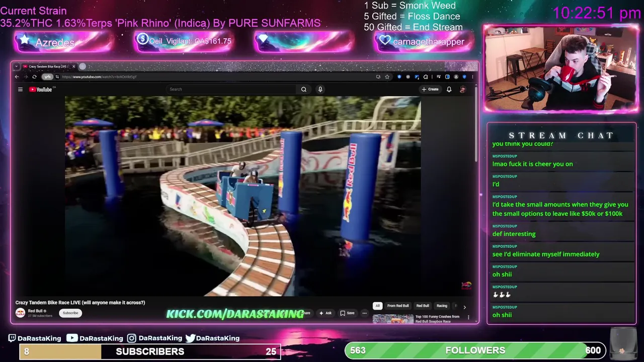Click the shield extension icon in toolbar
Image resolution: width=644 pixels, height=362 pixels.
coord(464,77)
